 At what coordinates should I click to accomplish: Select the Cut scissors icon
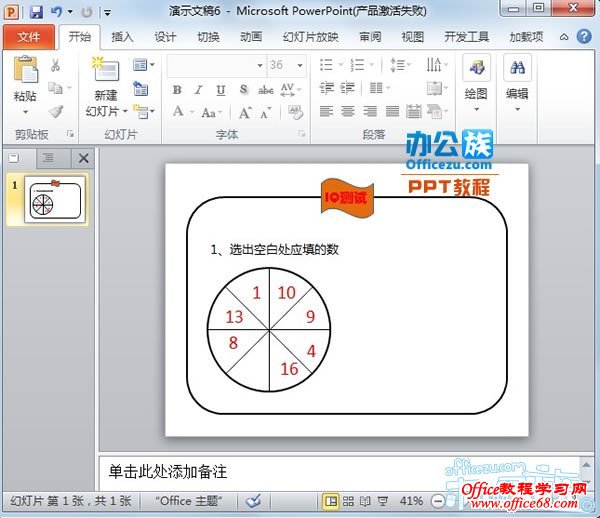pyautogui.click(x=56, y=66)
